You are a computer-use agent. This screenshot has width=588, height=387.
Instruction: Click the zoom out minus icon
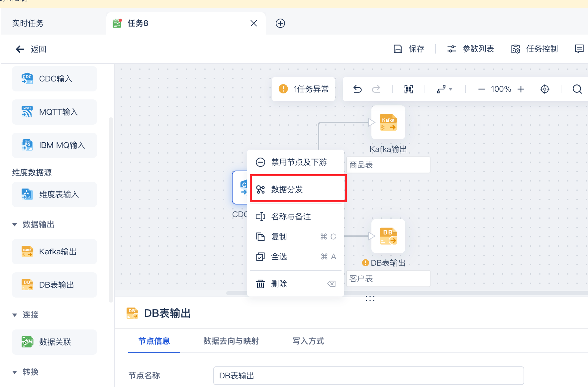click(482, 89)
